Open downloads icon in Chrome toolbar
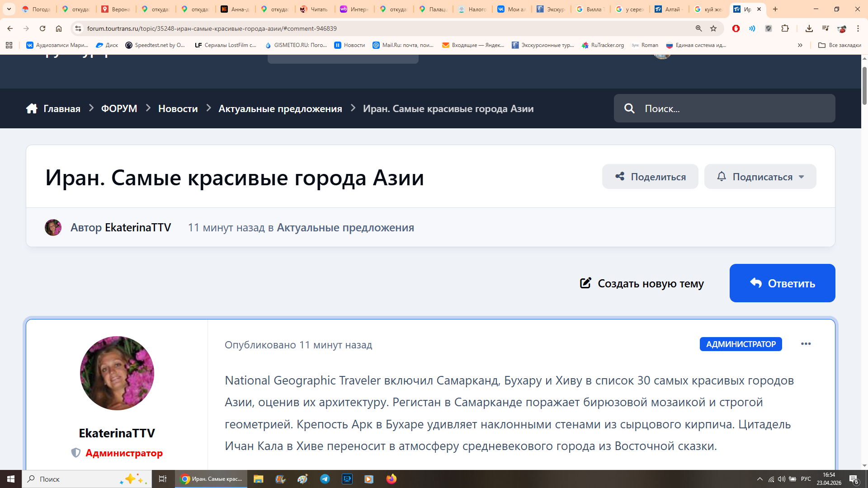This screenshot has height=488, width=868. click(x=809, y=28)
